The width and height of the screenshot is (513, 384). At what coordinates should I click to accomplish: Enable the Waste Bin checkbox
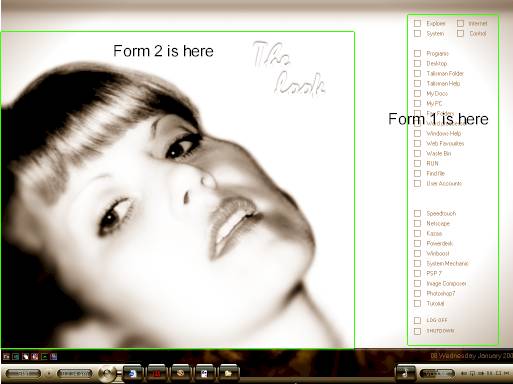point(417,153)
